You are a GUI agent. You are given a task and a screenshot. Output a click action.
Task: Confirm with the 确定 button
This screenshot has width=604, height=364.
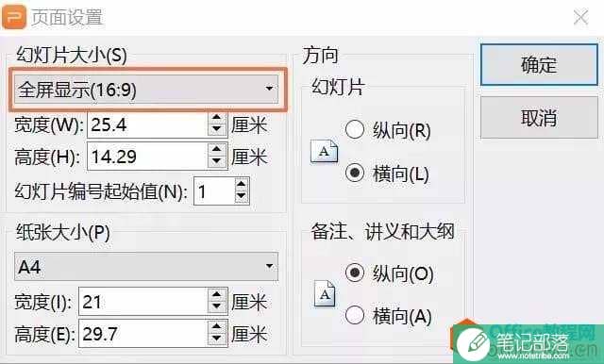(539, 65)
